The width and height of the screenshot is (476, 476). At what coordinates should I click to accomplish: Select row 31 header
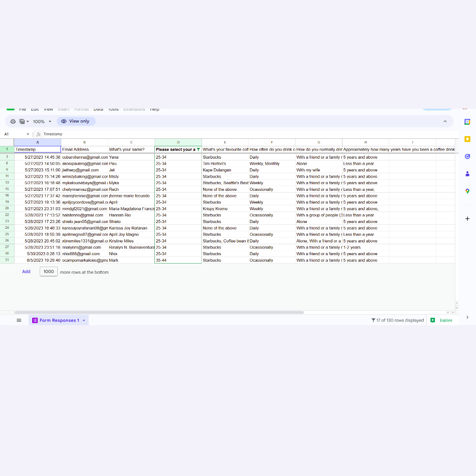point(7,260)
